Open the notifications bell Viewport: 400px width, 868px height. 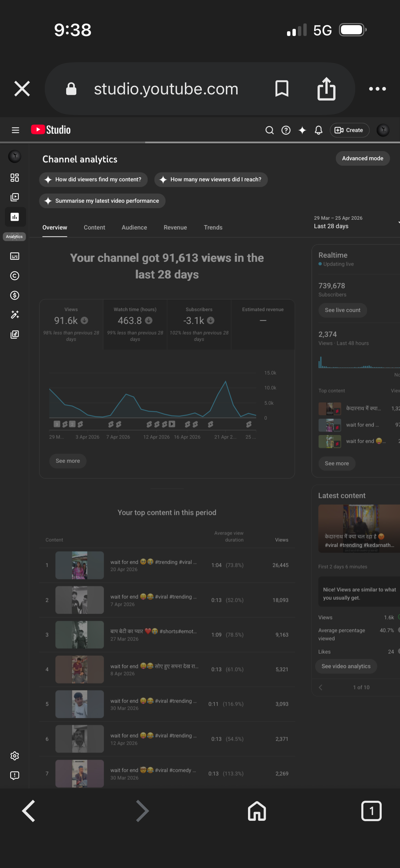pos(318,130)
